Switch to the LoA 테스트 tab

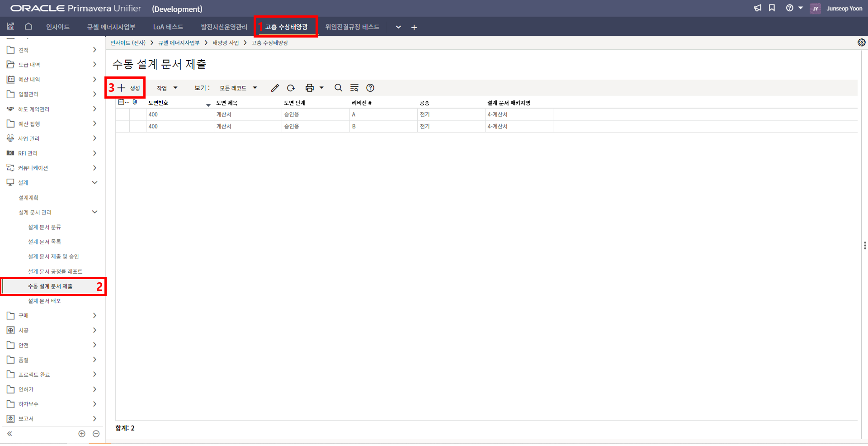(x=168, y=27)
